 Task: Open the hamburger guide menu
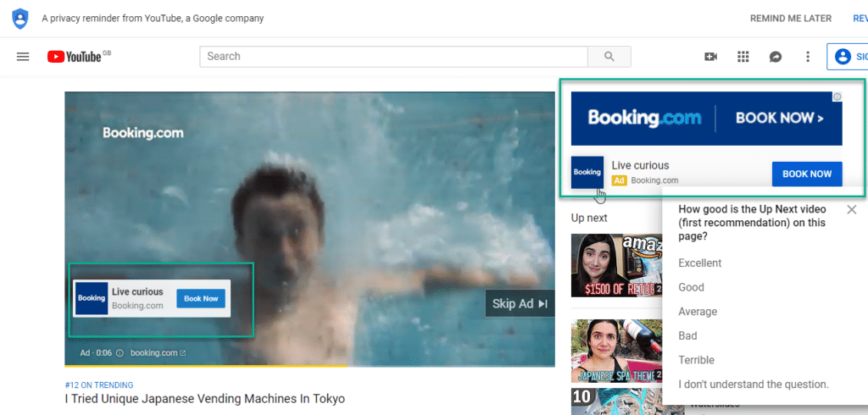point(23,57)
